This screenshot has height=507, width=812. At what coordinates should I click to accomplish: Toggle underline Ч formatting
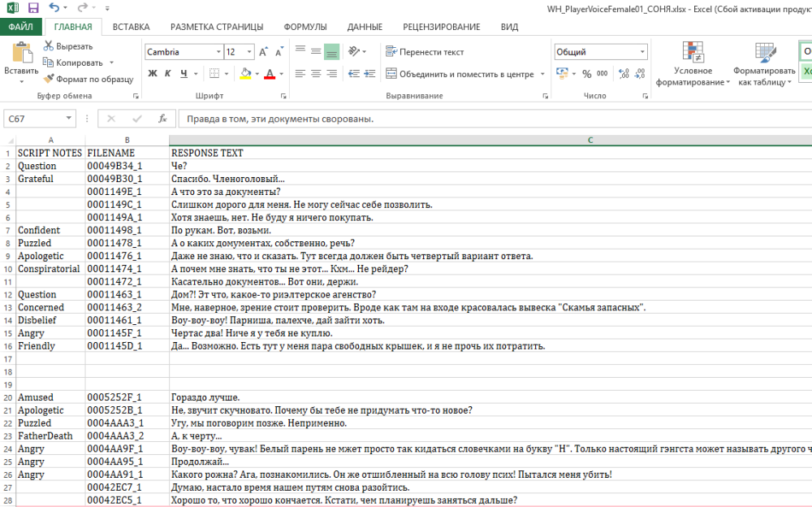184,74
